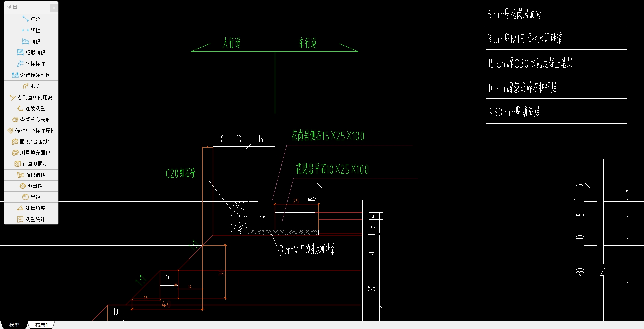The width and height of the screenshot is (644, 329).
Task: Choose the 线性 linear measure tool
Action: point(31,30)
